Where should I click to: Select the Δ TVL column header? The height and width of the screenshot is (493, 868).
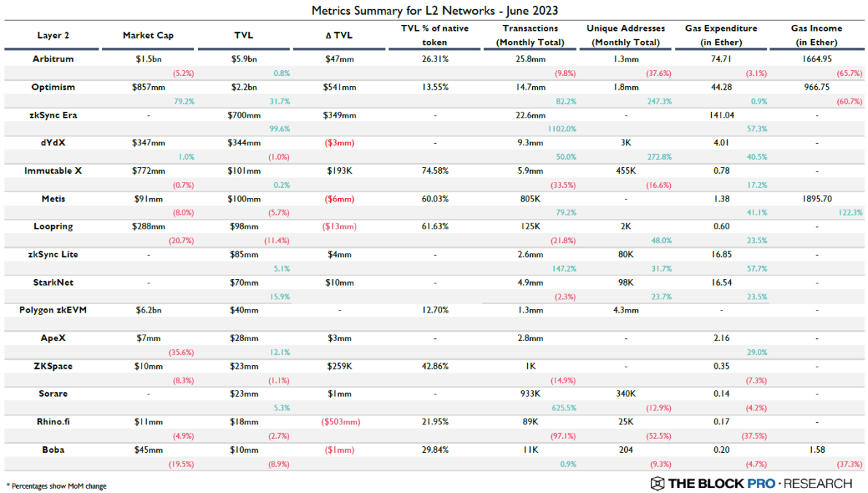click(339, 36)
